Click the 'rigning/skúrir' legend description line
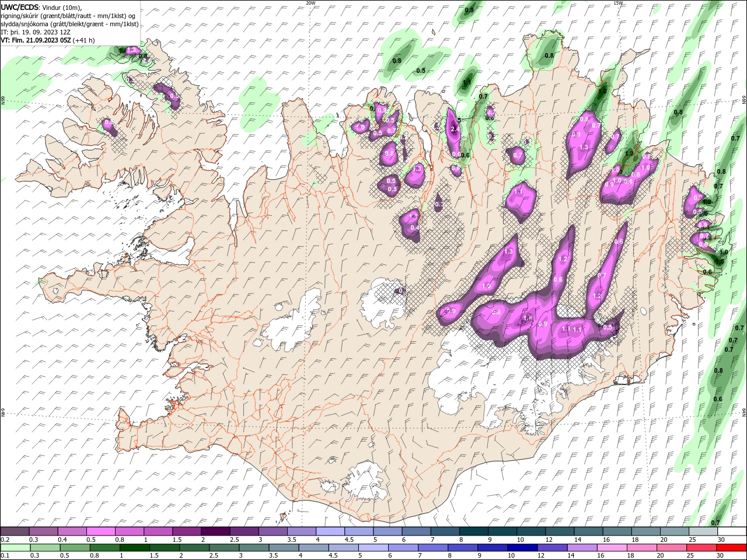Viewport: 747px width, 560px height. click(x=68, y=16)
